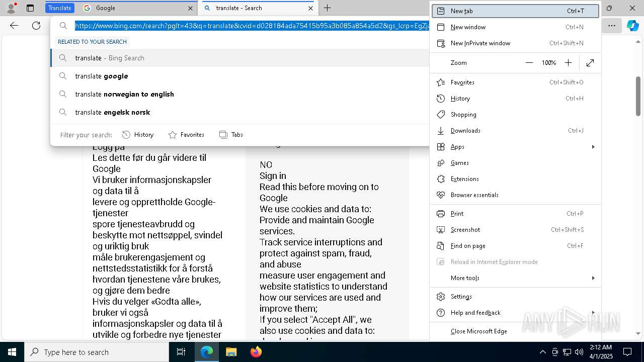Image resolution: width=644 pixels, height=362 pixels.
Task: Select Screenshot menu option
Action: (x=516, y=230)
